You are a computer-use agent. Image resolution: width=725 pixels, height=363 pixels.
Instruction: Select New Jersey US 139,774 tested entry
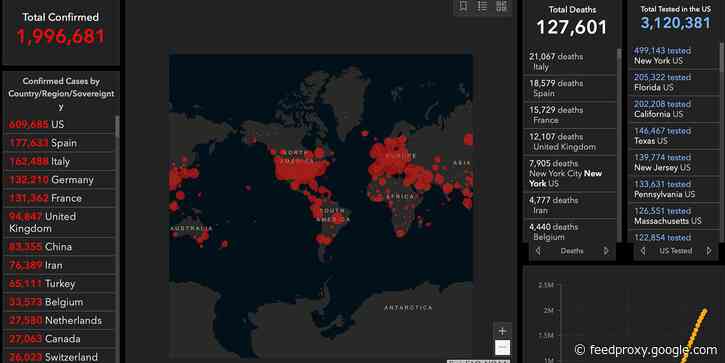pos(673,162)
